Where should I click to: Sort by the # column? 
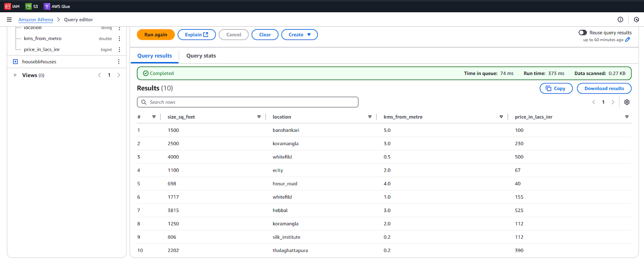pos(154,117)
